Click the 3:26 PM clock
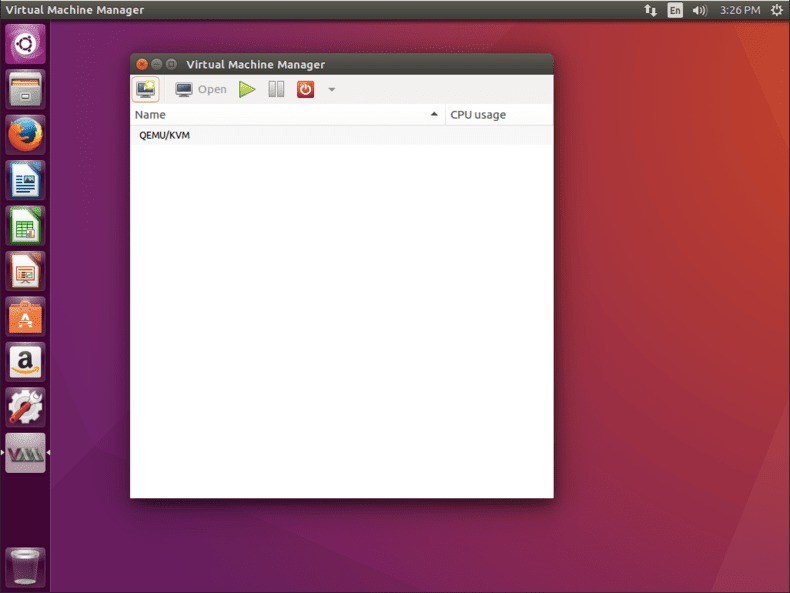 tap(740, 10)
